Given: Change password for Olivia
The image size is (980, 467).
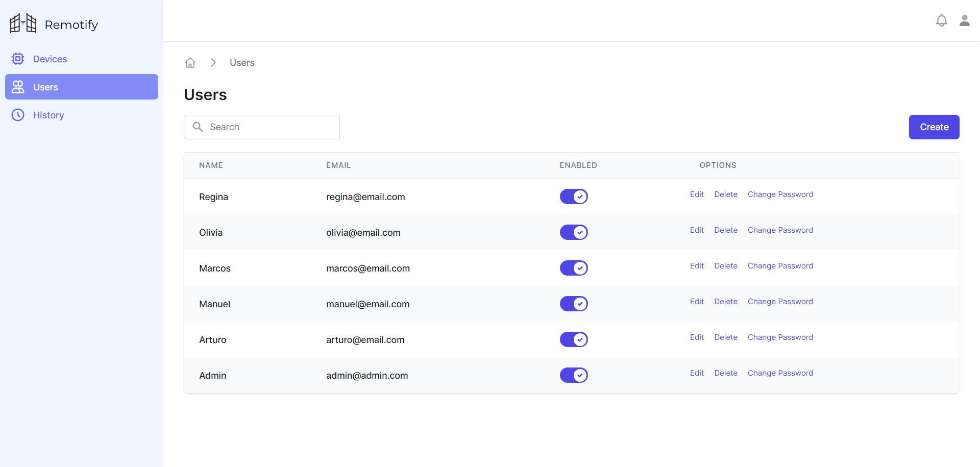Looking at the screenshot, I should point(780,230).
